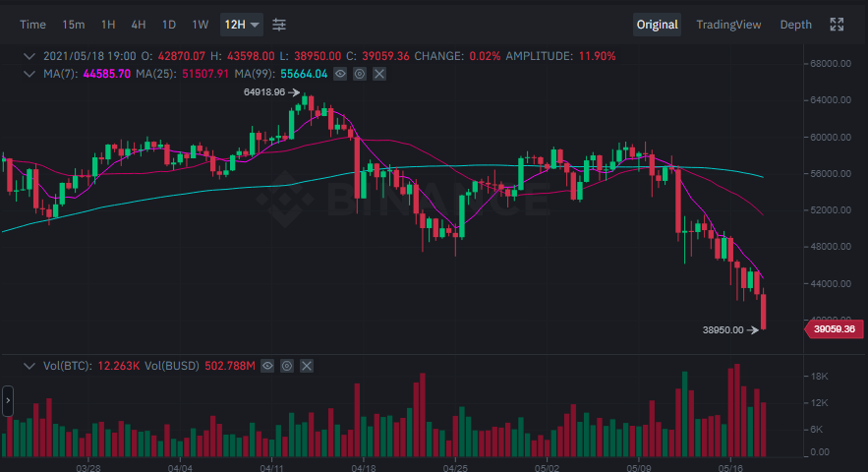Screen dimensions: 868x472
Task: Remove the MA indicator
Action: pos(379,74)
